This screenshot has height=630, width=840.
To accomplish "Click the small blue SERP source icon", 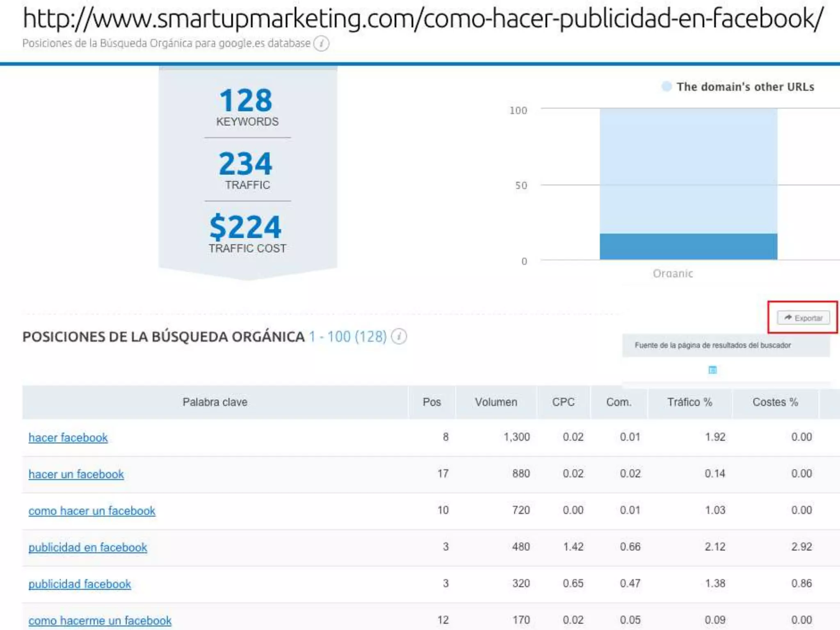I will (x=713, y=370).
